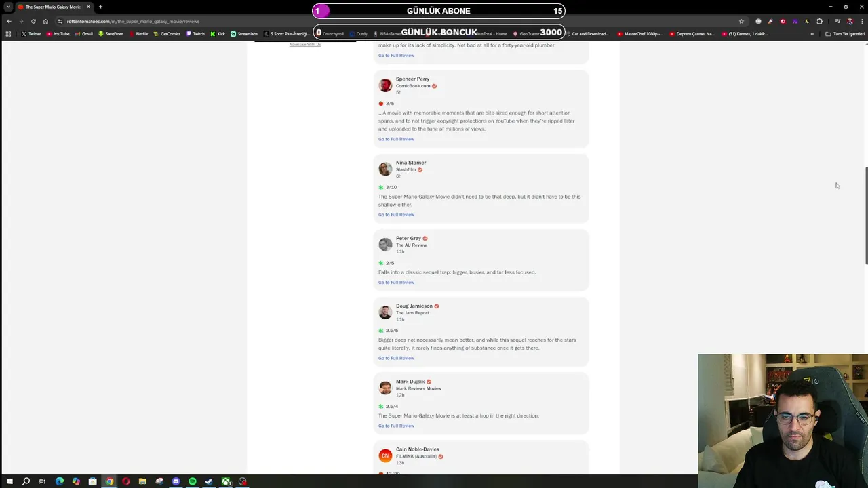Open The AU Review publication link
This screenshot has height=488, width=868.
tap(411, 245)
